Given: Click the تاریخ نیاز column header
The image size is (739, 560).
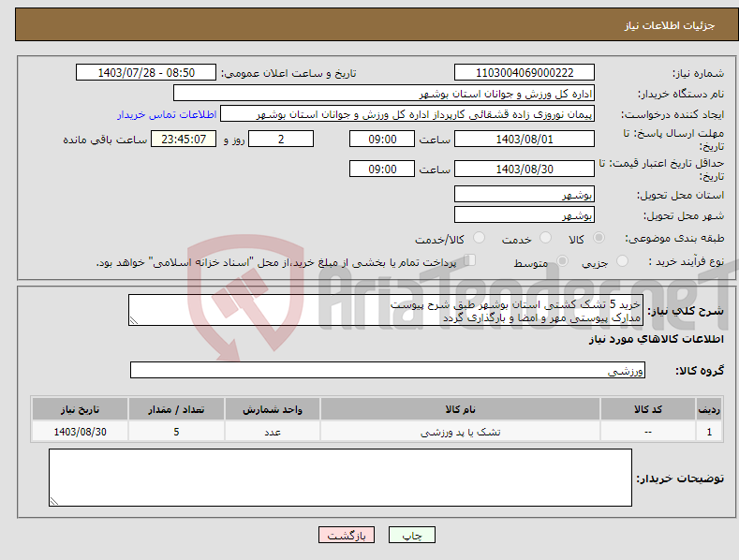Looking at the screenshot, I should tap(80, 409).
